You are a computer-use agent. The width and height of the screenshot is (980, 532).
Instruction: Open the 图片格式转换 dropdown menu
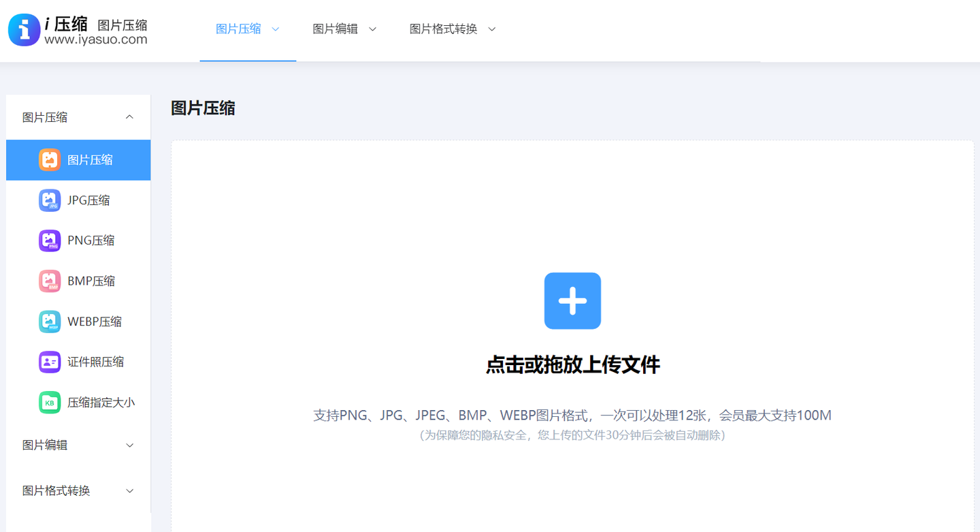click(452, 29)
